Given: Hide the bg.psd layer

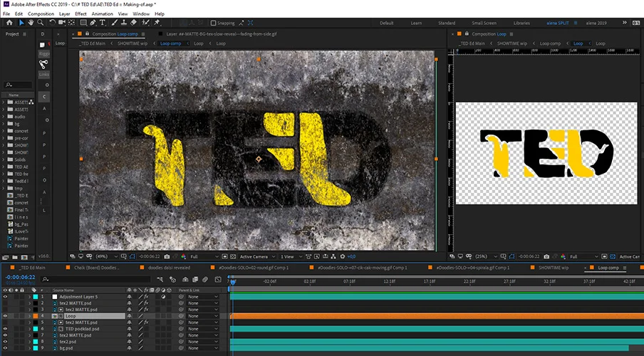Looking at the screenshot, I should (5, 347).
